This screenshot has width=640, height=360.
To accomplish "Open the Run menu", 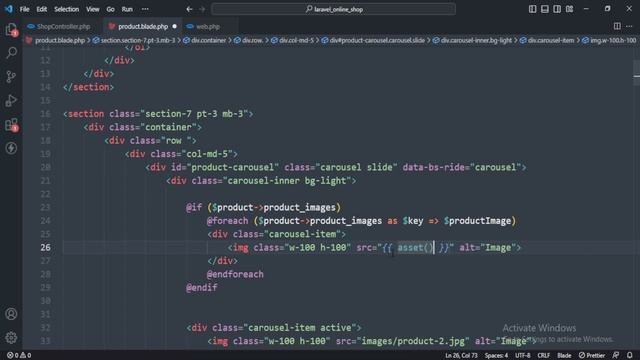I will (127, 9).
